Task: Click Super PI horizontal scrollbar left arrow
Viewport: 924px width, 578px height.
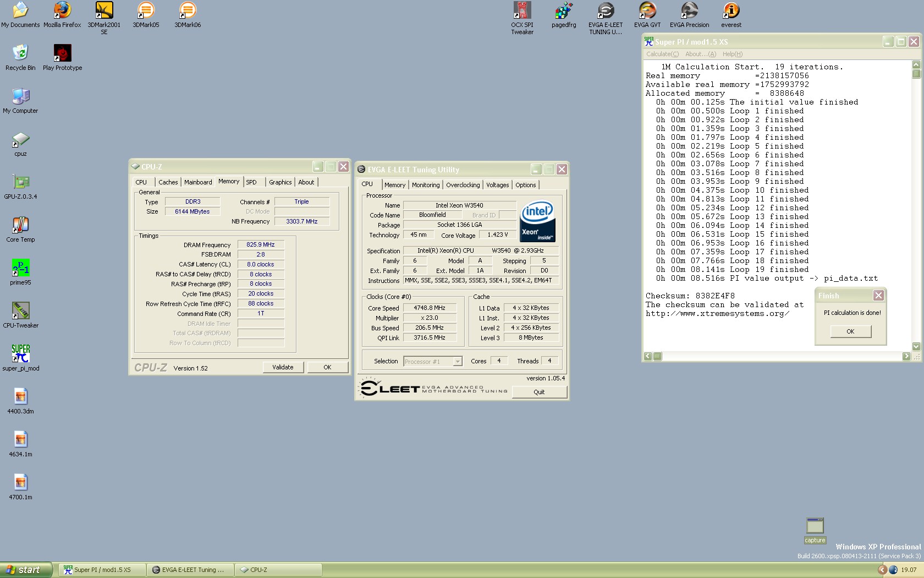Action: tap(648, 356)
